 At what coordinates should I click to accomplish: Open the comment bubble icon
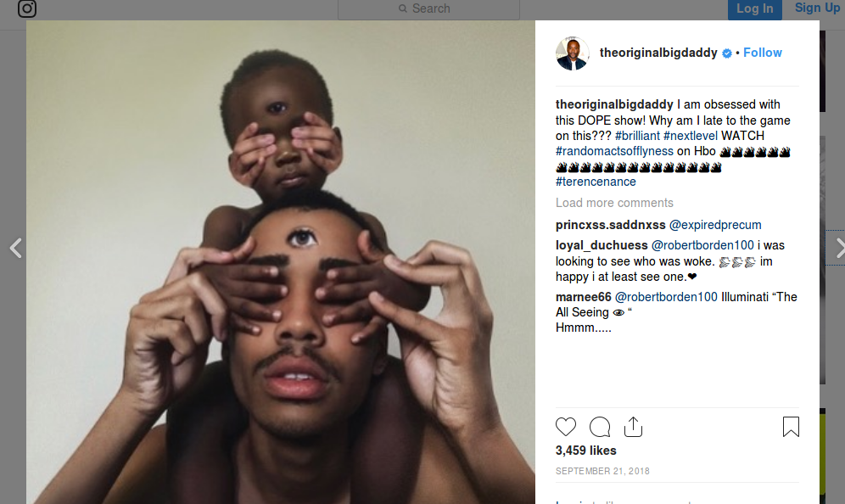pos(600,427)
